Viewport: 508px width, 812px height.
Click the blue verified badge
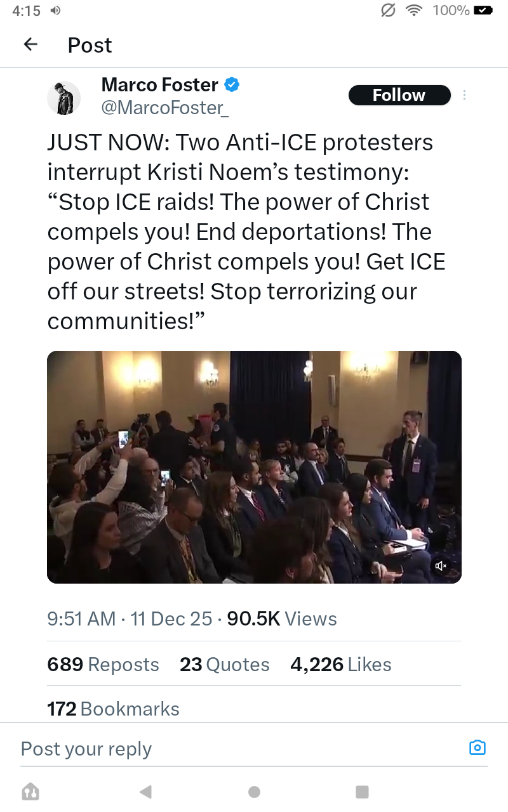[x=232, y=84]
